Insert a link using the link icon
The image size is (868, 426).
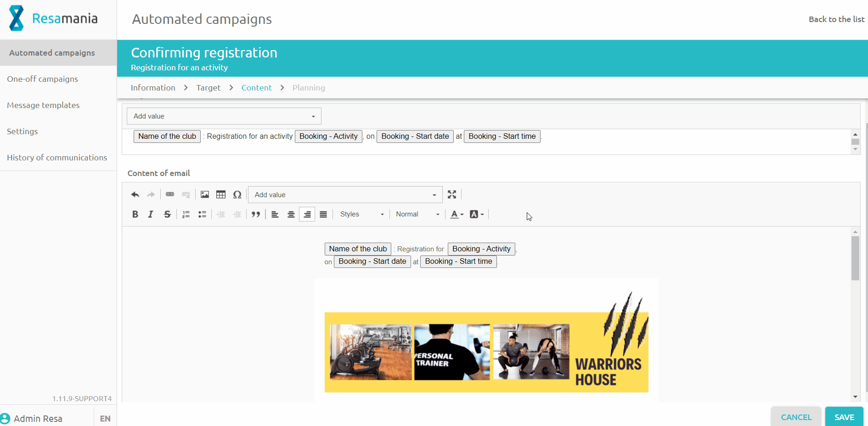(170, 194)
